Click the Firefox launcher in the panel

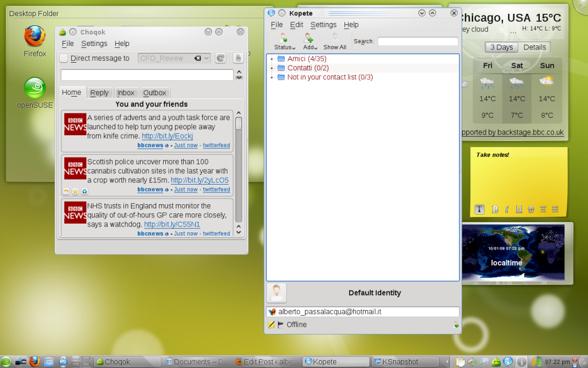34,362
